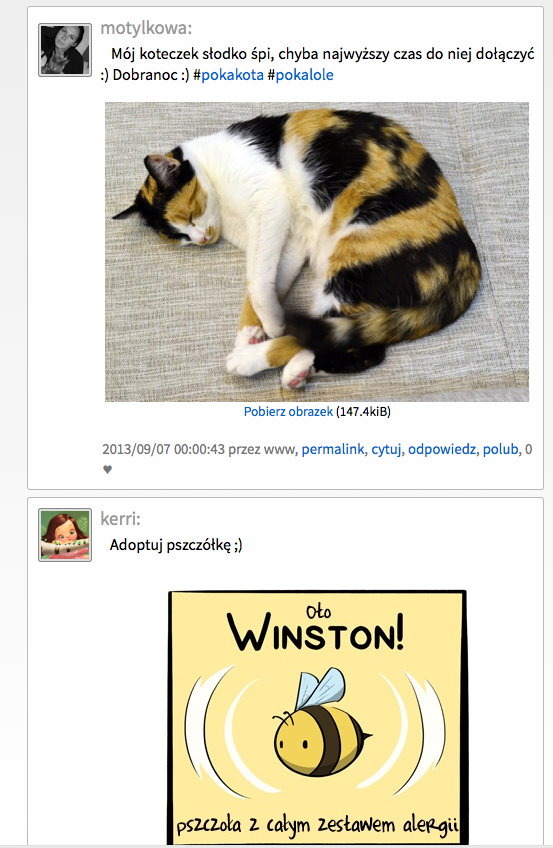Click the post timestamp 2013/09/07 00:00:43

click(163, 449)
